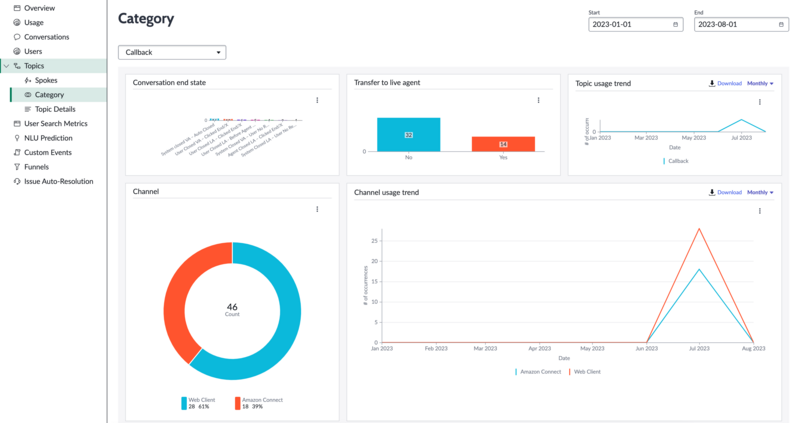Screen dimensions: 800x423
Task: Click the Spokes icon in sidebar
Action: (28, 80)
